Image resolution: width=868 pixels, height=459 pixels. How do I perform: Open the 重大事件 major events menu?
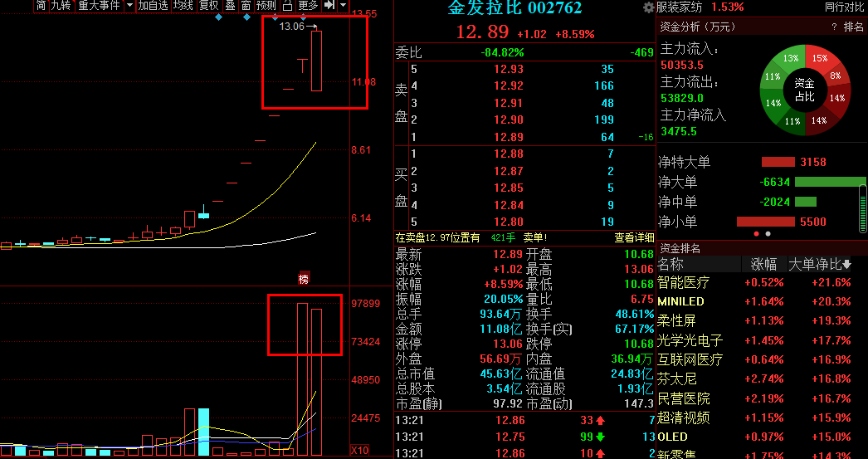click(99, 6)
